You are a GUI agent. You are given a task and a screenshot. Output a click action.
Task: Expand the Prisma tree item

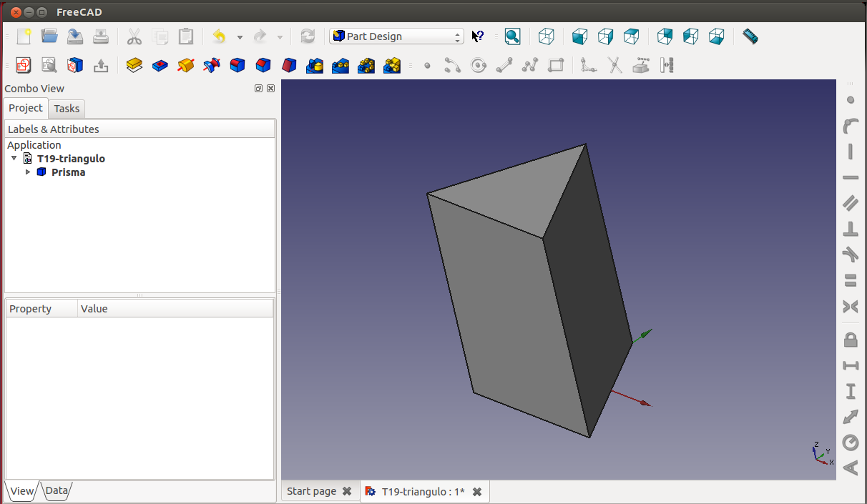point(28,172)
